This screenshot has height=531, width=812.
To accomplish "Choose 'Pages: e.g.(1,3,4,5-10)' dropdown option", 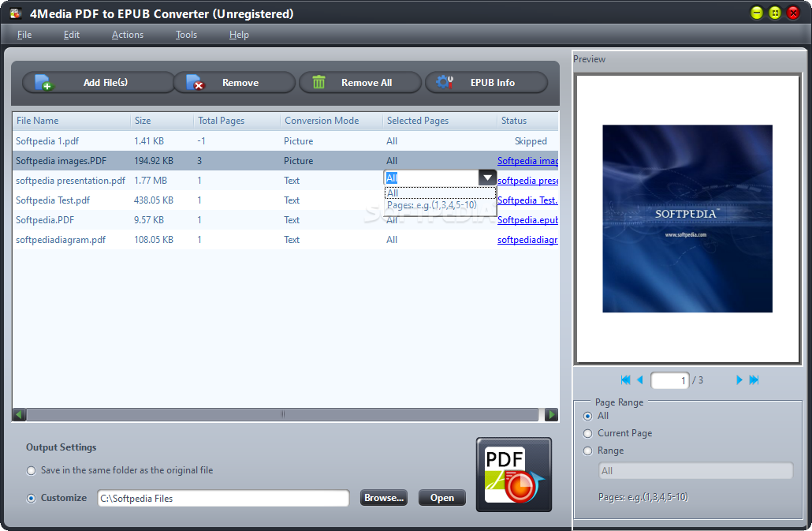I will [x=440, y=205].
